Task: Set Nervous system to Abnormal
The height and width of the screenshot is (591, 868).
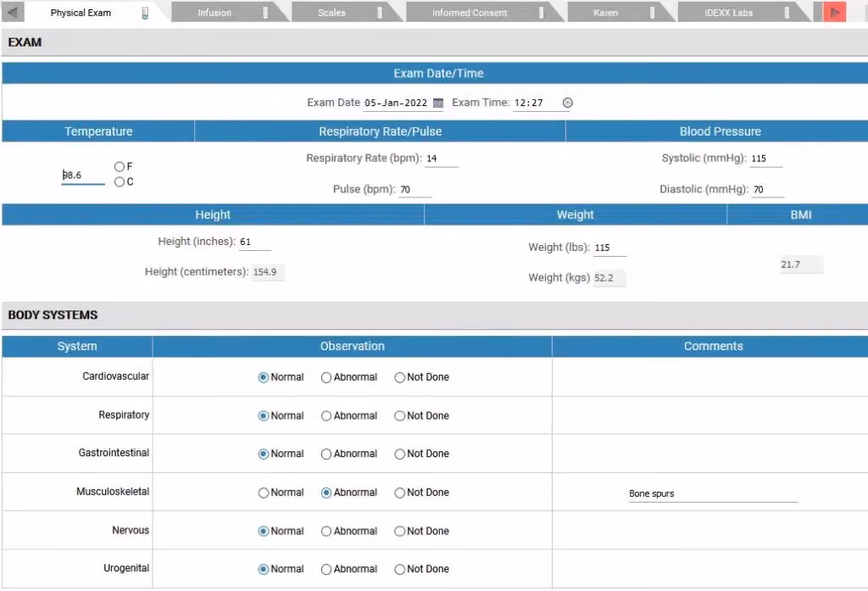Action: pyautogui.click(x=326, y=531)
